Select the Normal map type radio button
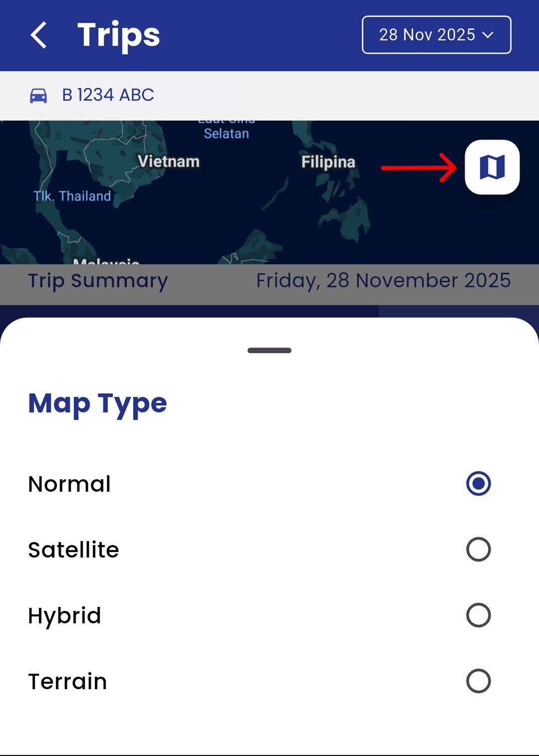This screenshot has width=539, height=756. click(x=478, y=483)
